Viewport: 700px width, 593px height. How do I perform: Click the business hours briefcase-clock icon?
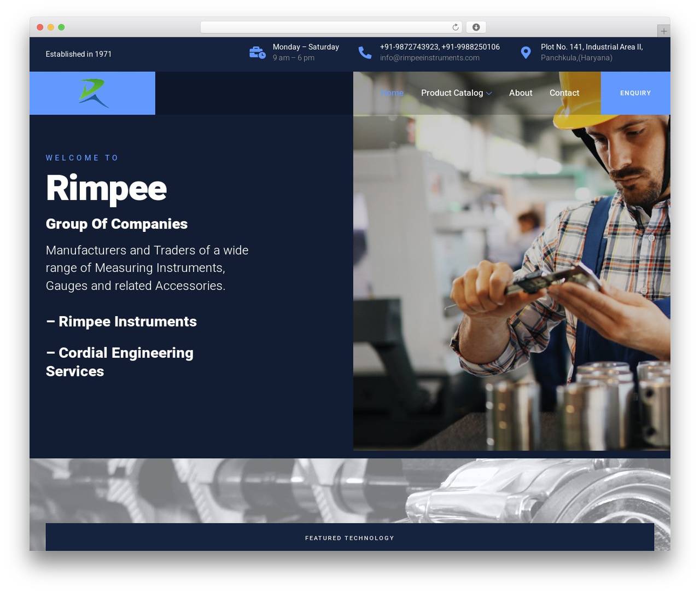pos(258,53)
